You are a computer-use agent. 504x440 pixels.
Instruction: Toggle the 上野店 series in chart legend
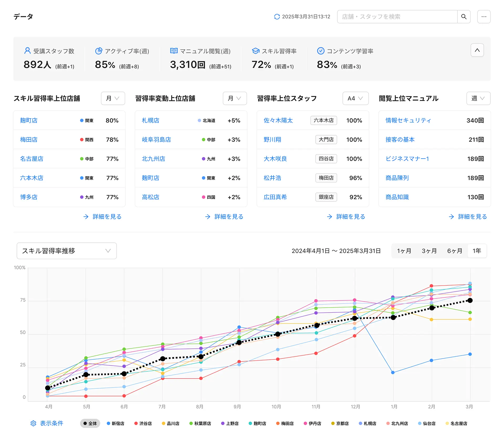[230, 423]
